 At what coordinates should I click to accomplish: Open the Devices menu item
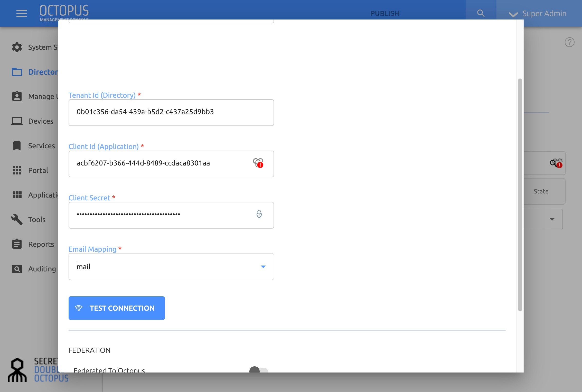coord(41,121)
